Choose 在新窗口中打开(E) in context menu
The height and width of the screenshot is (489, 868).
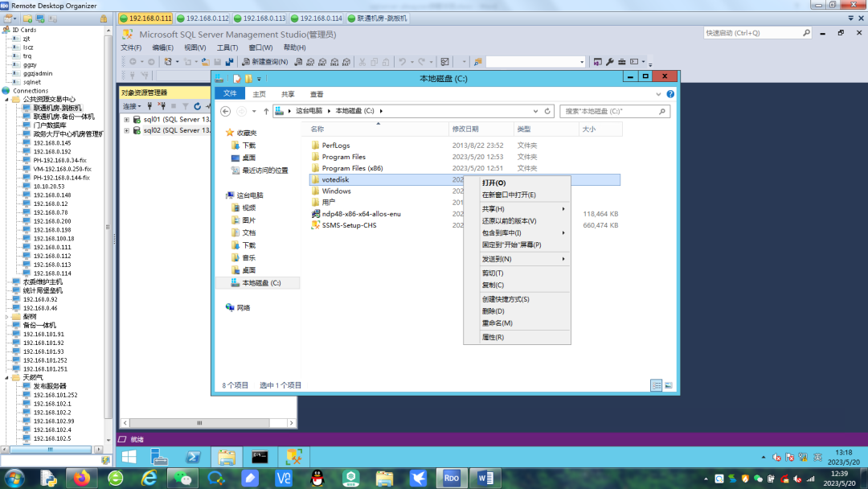tap(517, 195)
